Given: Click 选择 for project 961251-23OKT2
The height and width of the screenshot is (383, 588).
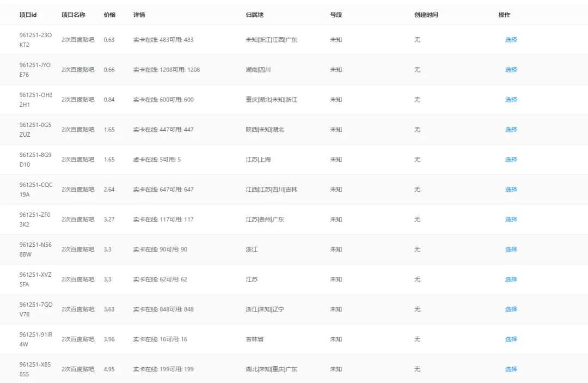Looking at the screenshot, I should (511, 40).
